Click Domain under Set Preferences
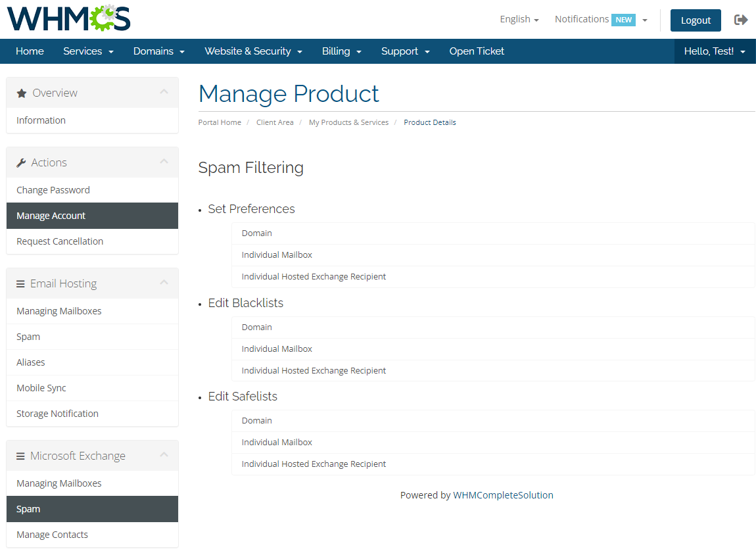 point(493,233)
